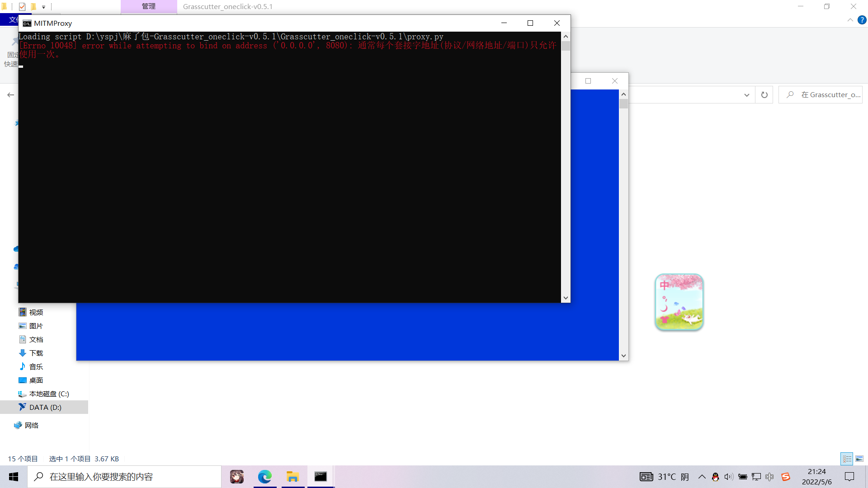Image resolution: width=868 pixels, height=488 pixels.
Task: Switch to details view layout
Action: pyautogui.click(x=847, y=459)
